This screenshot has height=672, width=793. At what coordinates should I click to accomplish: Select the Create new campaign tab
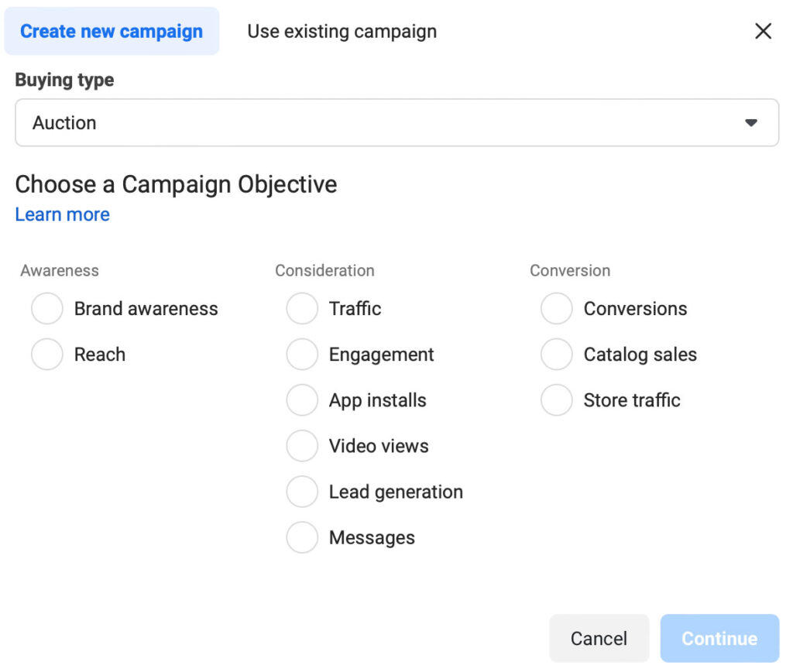[112, 31]
